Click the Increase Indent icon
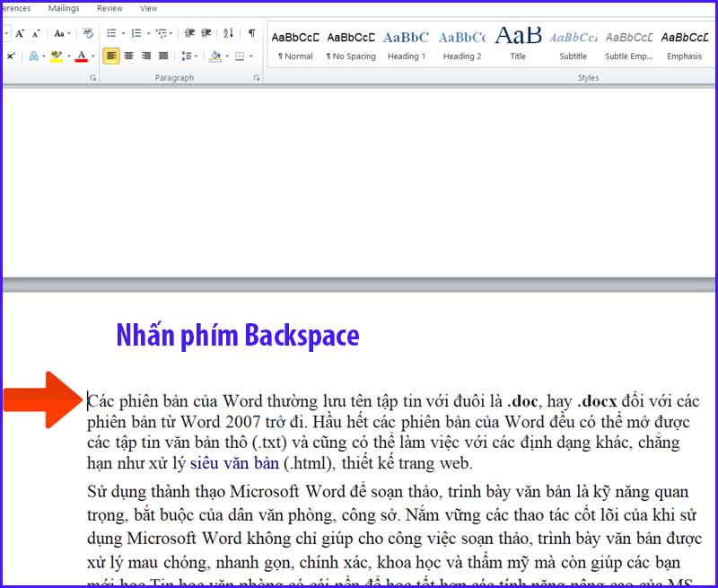Image resolution: width=718 pixels, height=588 pixels. [x=206, y=33]
